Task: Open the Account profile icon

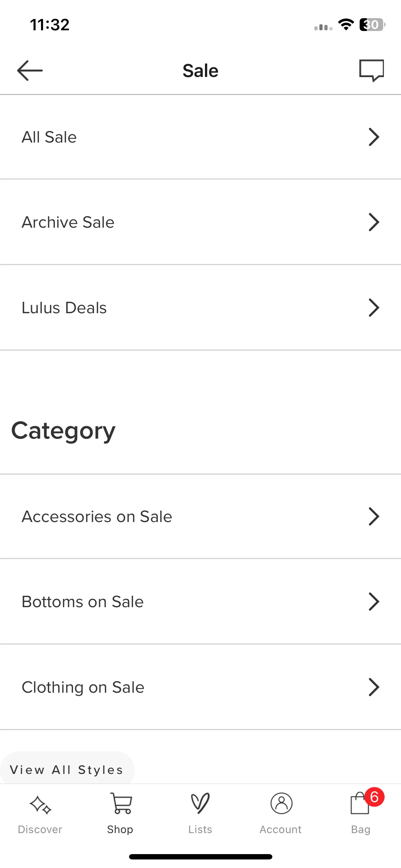Action: click(281, 804)
